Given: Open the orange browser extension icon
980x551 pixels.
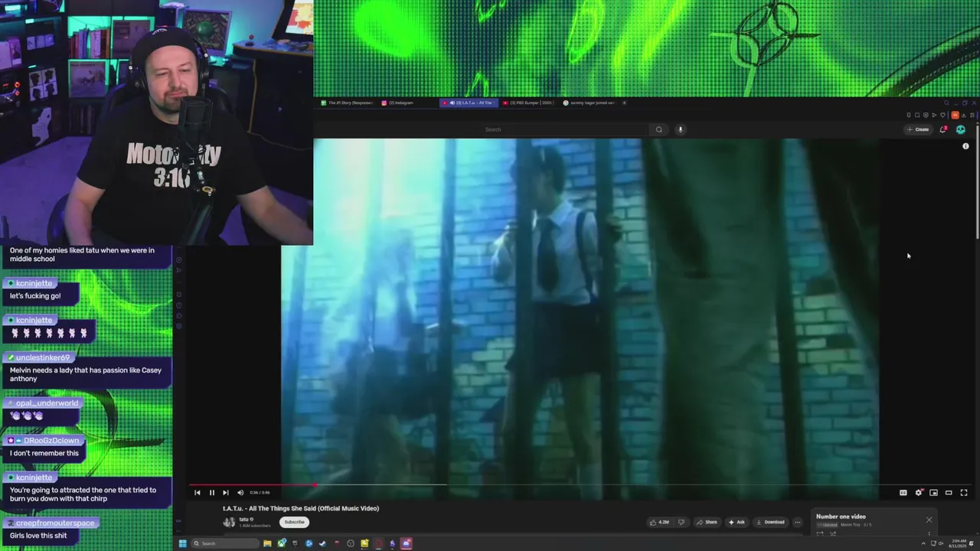Looking at the screenshot, I should 955,115.
